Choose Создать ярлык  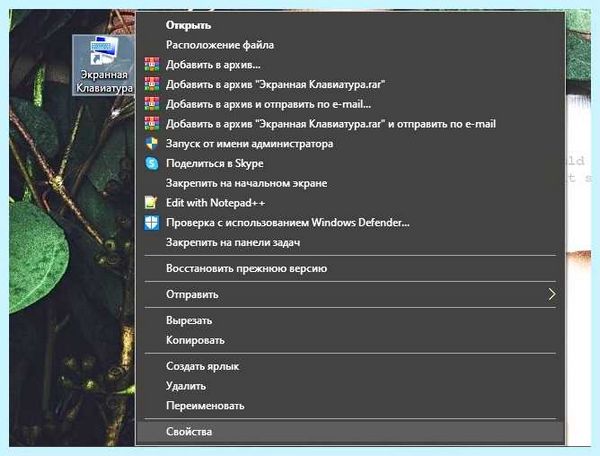(x=350, y=366)
